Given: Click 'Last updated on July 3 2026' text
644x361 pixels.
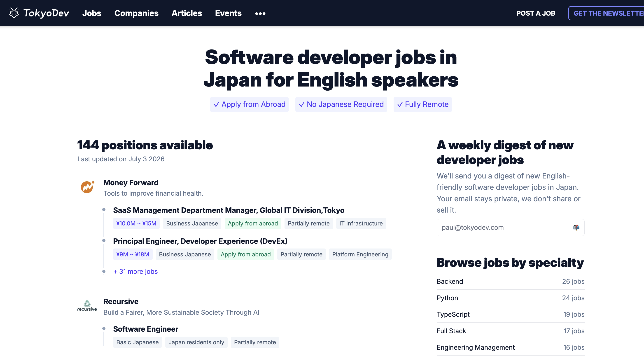Looking at the screenshot, I should tap(121, 159).
